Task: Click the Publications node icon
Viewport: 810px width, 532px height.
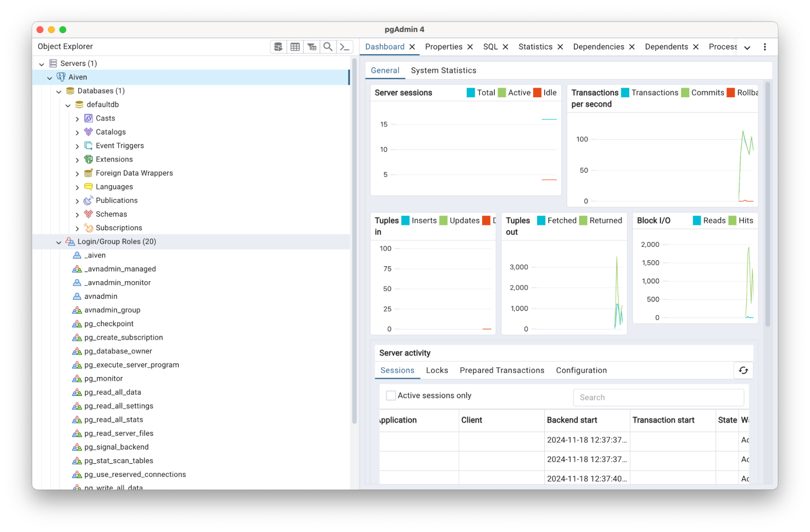Action: pos(88,200)
